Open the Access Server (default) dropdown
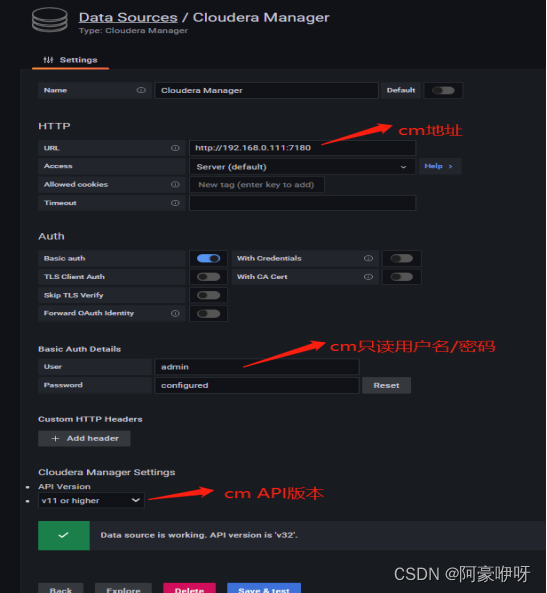This screenshot has width=547, height=593. click(302, 166)
